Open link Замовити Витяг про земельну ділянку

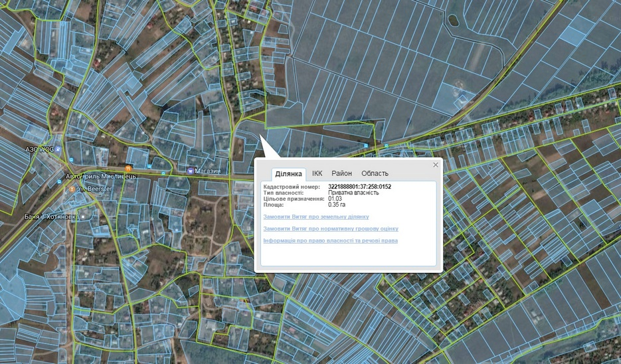(316, 217)
